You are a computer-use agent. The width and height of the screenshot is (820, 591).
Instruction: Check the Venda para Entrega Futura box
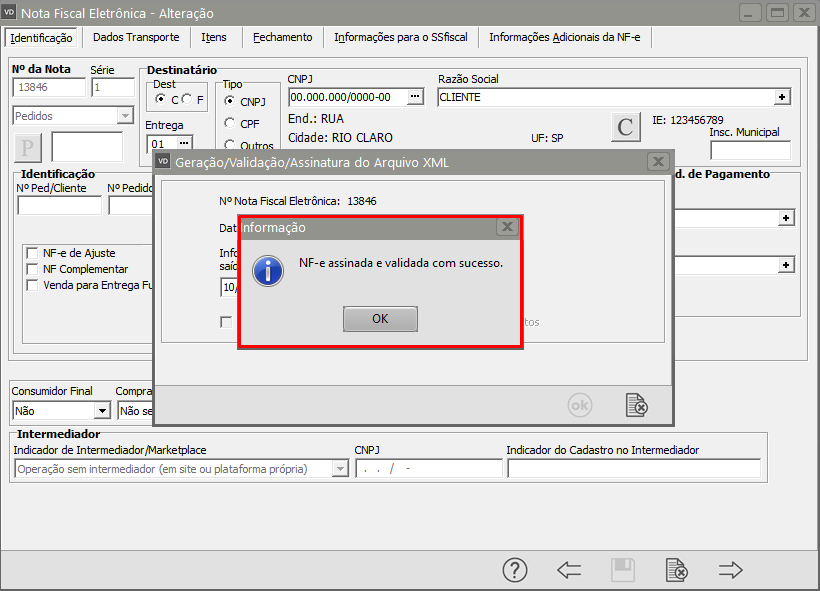point(32,286)
